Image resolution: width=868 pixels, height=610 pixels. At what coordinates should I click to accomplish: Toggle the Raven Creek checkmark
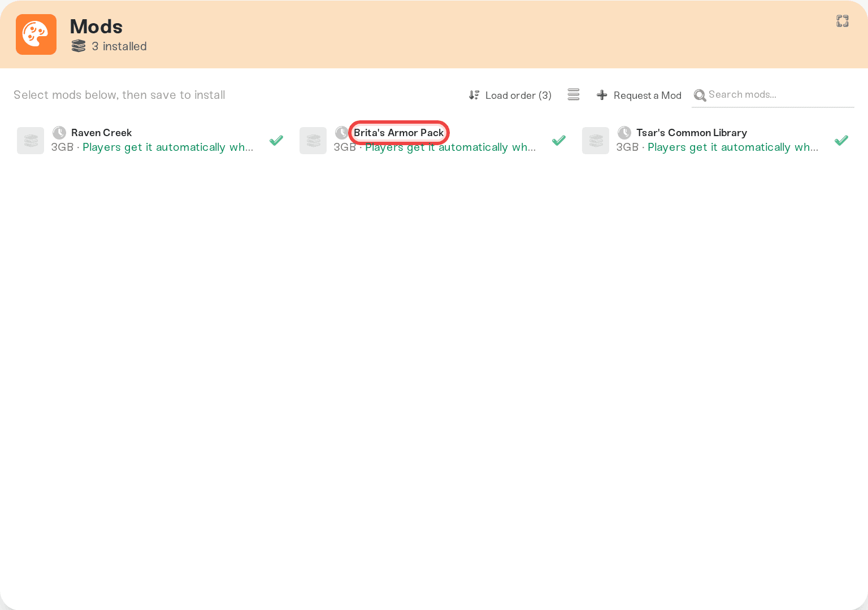tap(276, 140)
